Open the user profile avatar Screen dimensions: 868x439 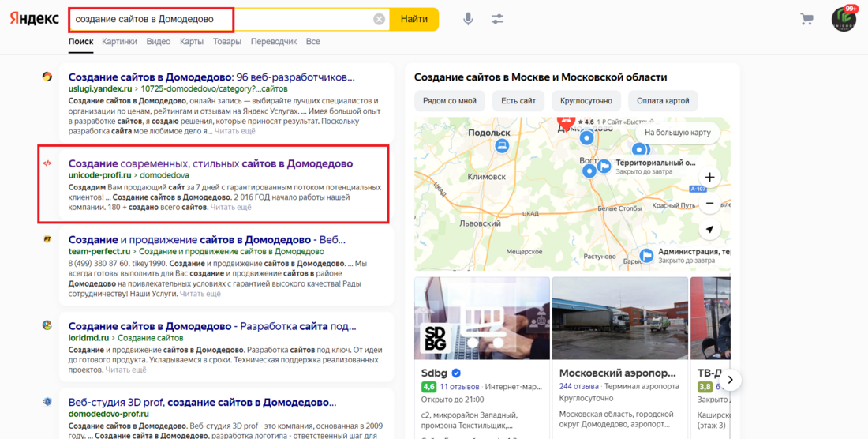click(844, 19)
